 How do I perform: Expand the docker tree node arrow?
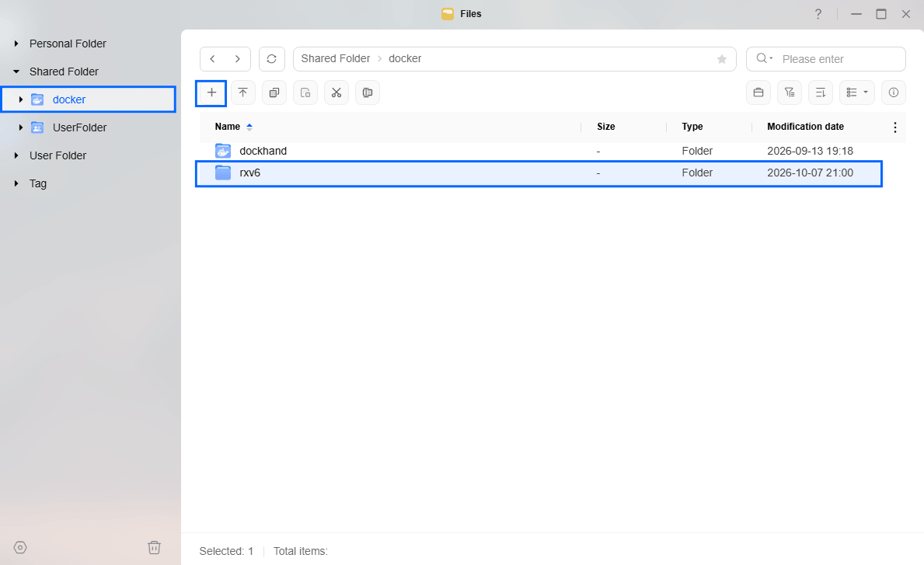pos(21,99)
